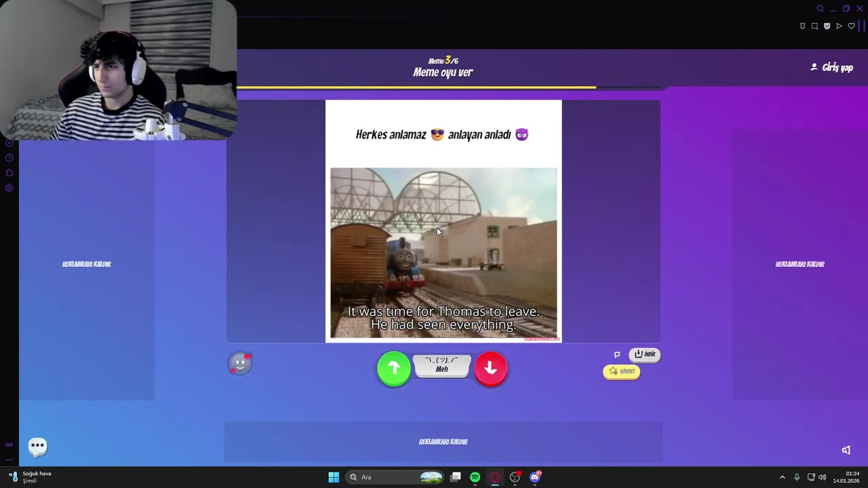The image size is (868, 488).
Task: Download the meme with İndir button
Action: [645, 354]
